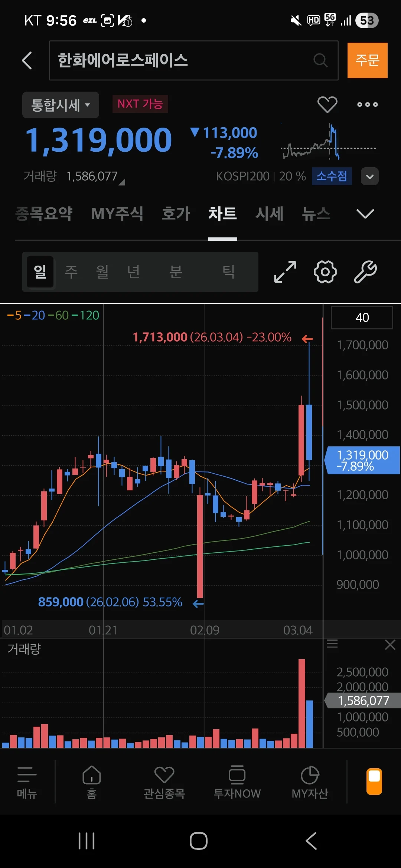Open the volume panel handle menu
Screen dimensions: 401x868
pyautogui.click(x=332, y=644)
